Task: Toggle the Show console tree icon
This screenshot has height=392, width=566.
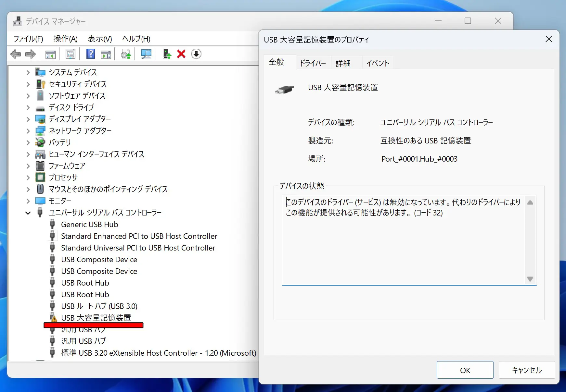Action: pyautogui.click(x=50, y=54)
